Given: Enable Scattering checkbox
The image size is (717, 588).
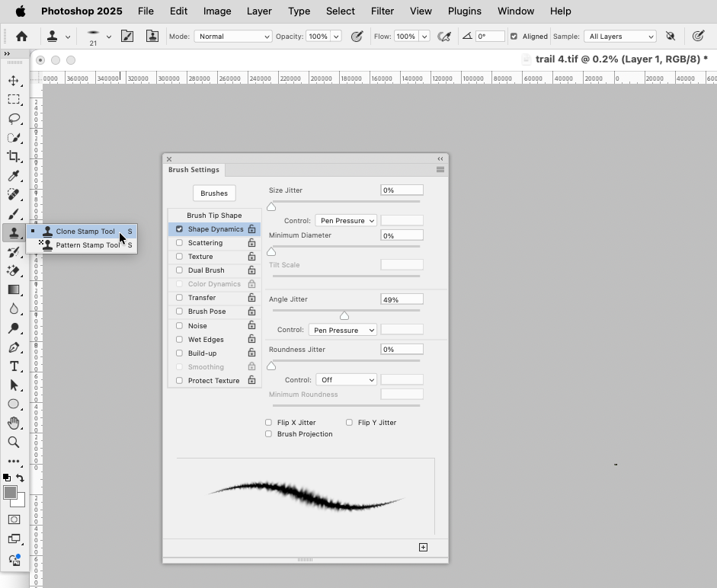Looking at the screenshot, I should point(179,243).
